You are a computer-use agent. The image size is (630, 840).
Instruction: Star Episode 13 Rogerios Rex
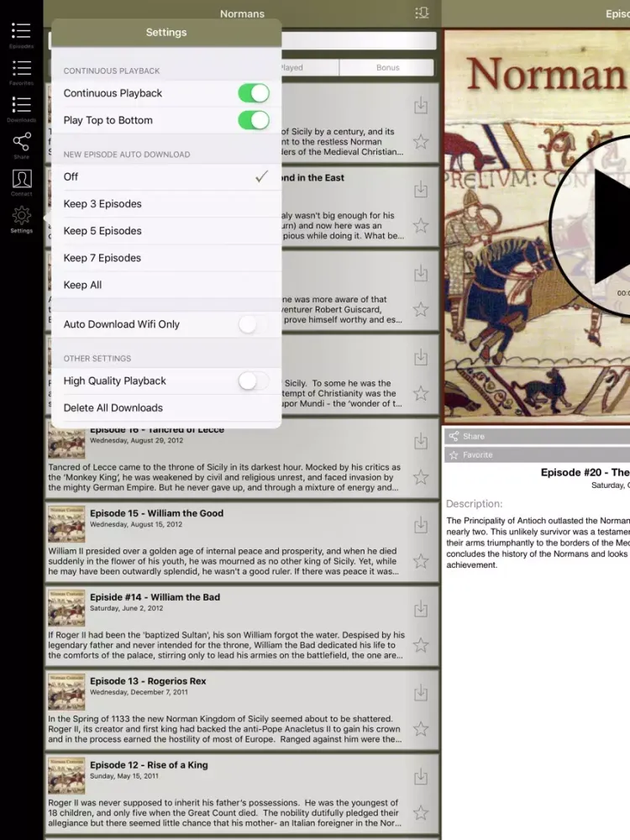point(421,728)
